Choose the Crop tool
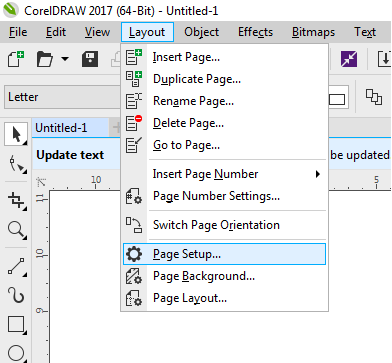Image resolution: width=392 pixels, height=363 pixels. click(x=17, y=201)
